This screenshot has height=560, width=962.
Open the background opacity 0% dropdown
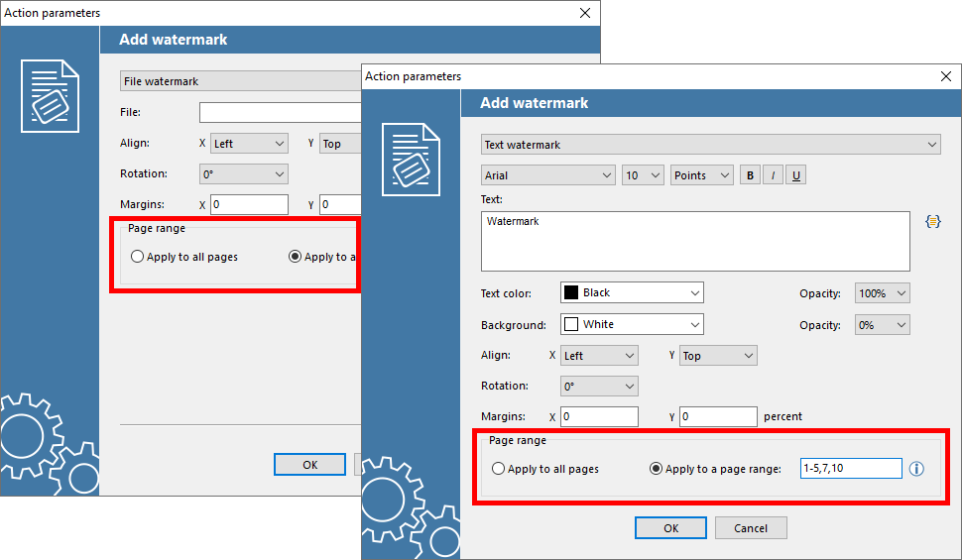click(883, 325)
